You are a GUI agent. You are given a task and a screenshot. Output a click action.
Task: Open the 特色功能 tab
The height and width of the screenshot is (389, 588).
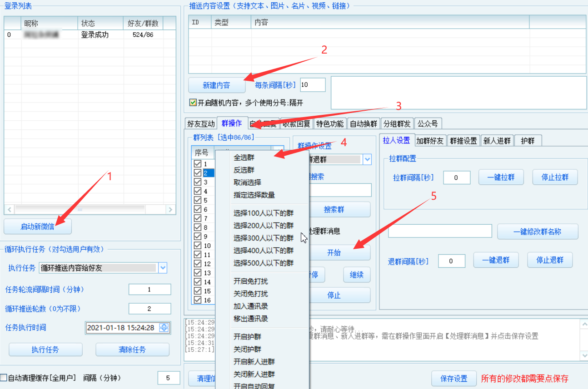330,123
